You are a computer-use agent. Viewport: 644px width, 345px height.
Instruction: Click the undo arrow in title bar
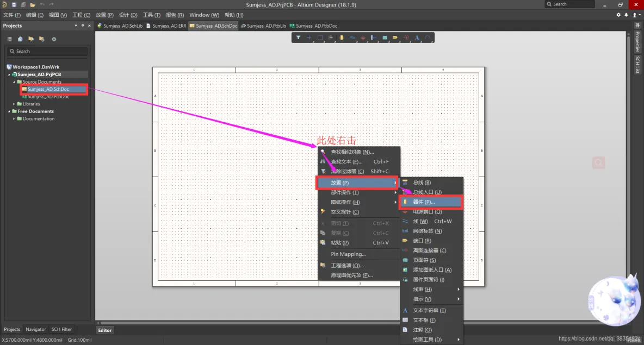pos(42,4)
